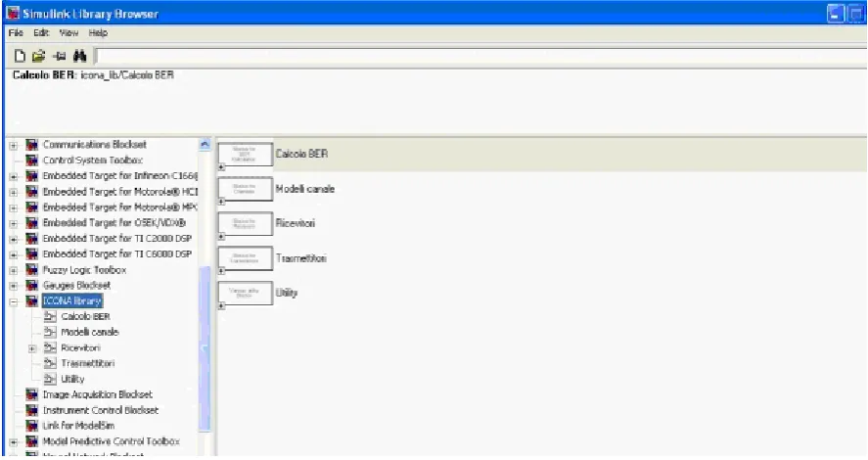Select Image Acquisition Blockset label
Screen dimensions: 868x460
coord(98,394)
